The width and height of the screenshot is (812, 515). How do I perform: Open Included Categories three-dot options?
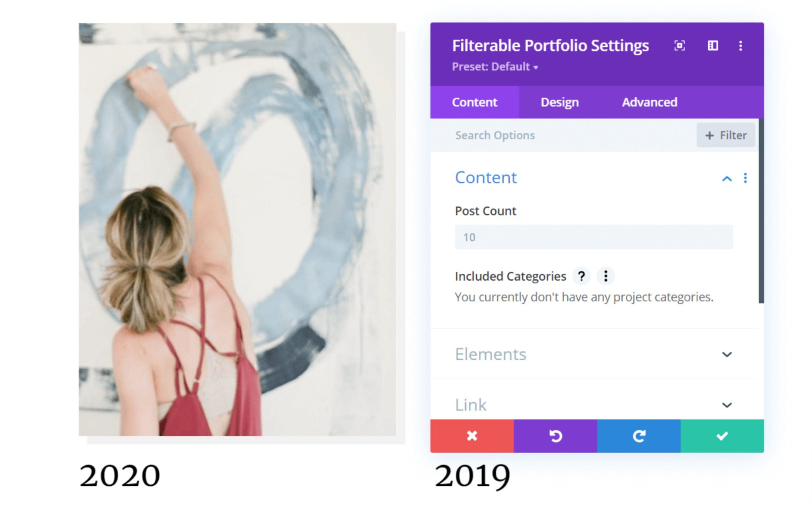(x=605, y=276)
